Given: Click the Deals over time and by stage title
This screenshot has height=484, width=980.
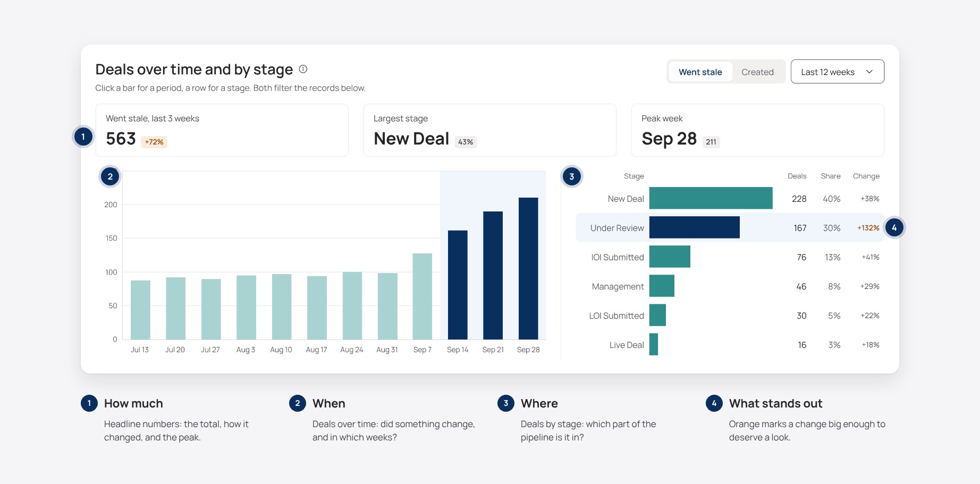Looking at the screenshot, I should (x=194, y=70).
